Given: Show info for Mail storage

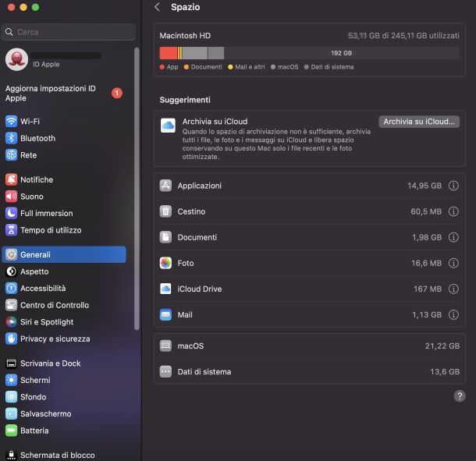Looking at the screenshot, I should [x=453, y=314].
